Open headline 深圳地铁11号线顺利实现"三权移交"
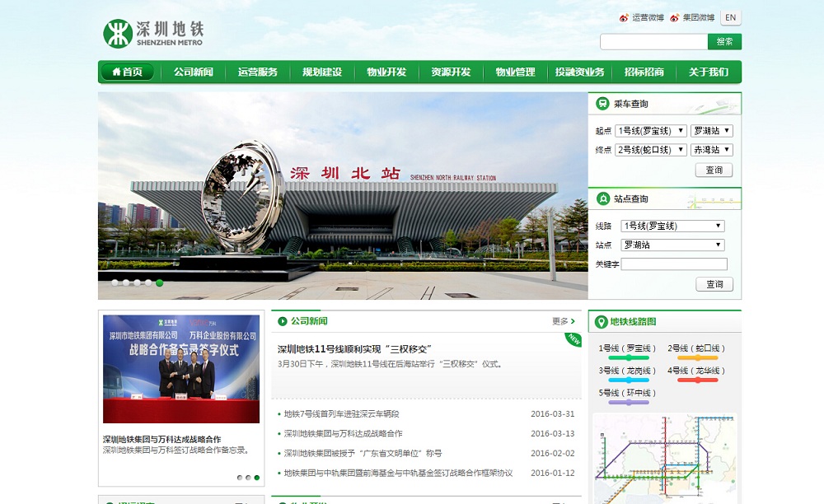This screenshot has width=824, height=504. 354,349
